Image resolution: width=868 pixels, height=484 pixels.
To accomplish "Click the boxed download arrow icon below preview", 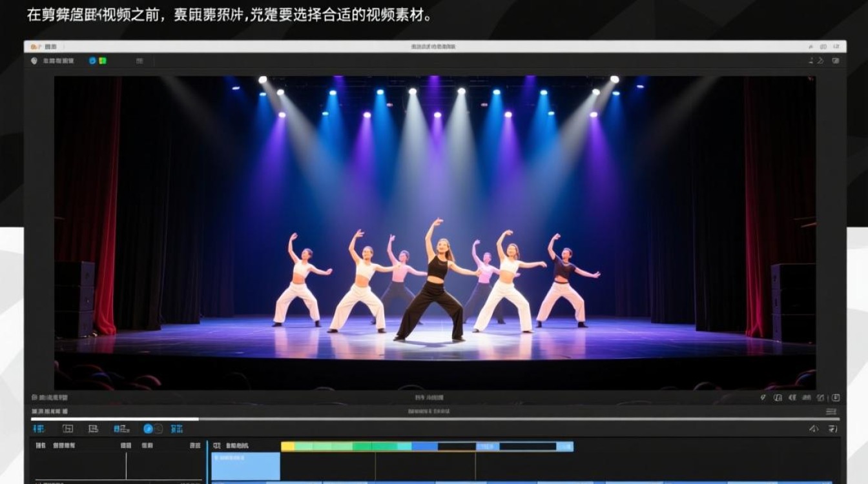I will tap(835, 398).
